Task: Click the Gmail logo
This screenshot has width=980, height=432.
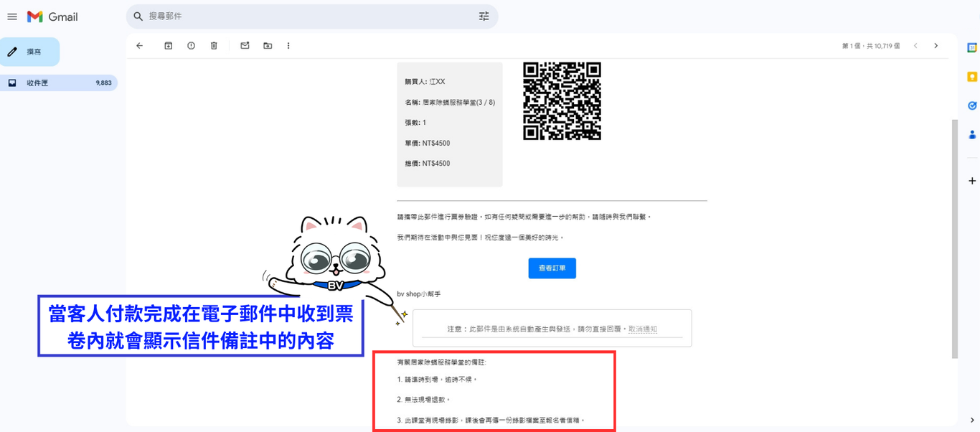Action: pos(52,17)
